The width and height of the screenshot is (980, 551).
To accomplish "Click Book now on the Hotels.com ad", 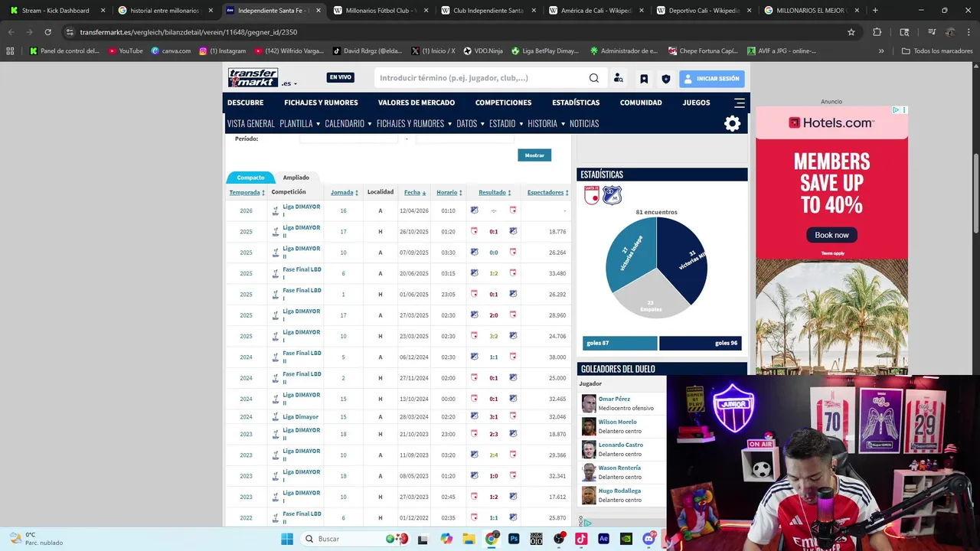I will point(831,235).
